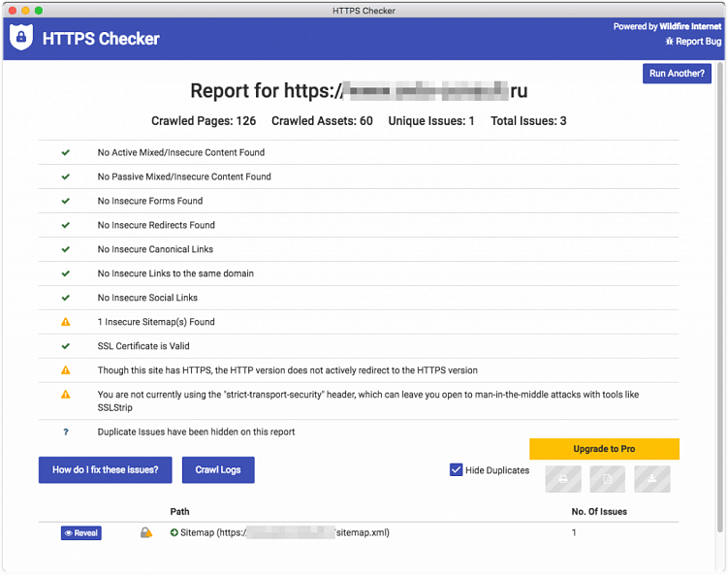Click checkmark next to No Insecure Canonical Links
Screen dimensions: 728x575
click(x=66, y=249)
